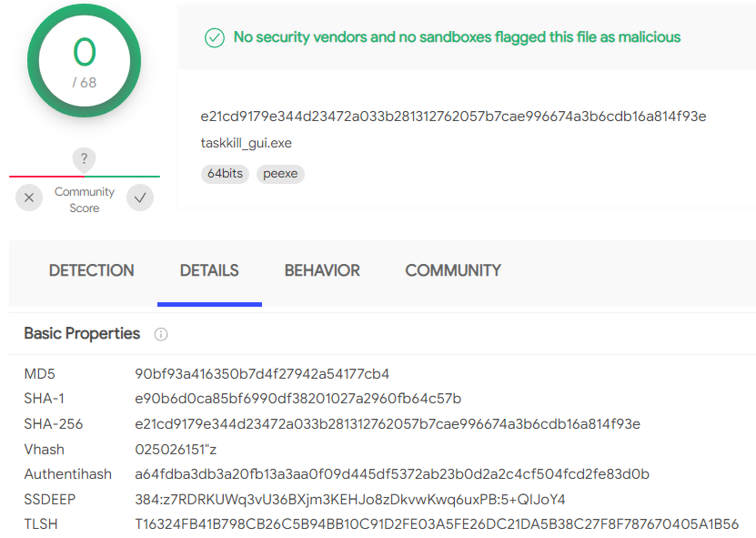Click the green checkmark status icon
This screenshot has width=756, height=538.
[215, 37]
